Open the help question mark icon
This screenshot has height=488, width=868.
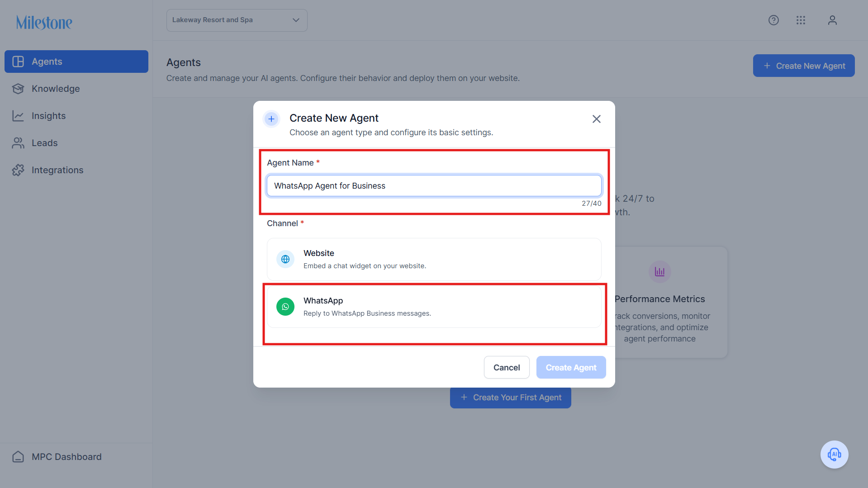point(773,20)
